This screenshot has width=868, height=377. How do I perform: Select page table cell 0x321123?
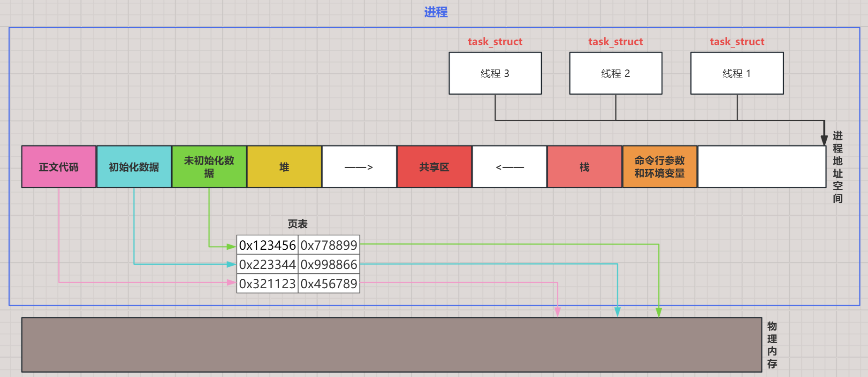pos(267,284)
